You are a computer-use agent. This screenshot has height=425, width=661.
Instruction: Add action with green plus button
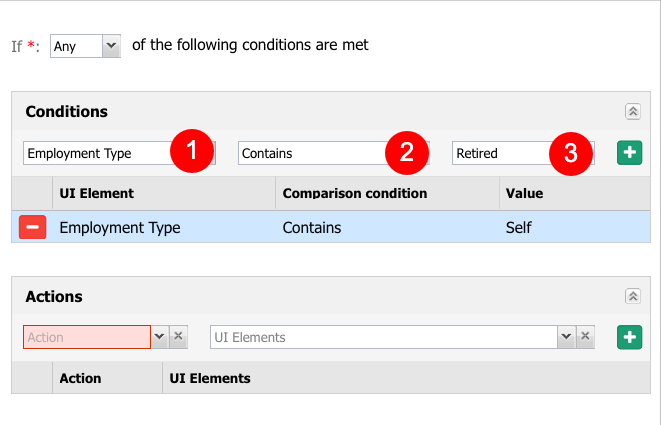click(629, 337)
